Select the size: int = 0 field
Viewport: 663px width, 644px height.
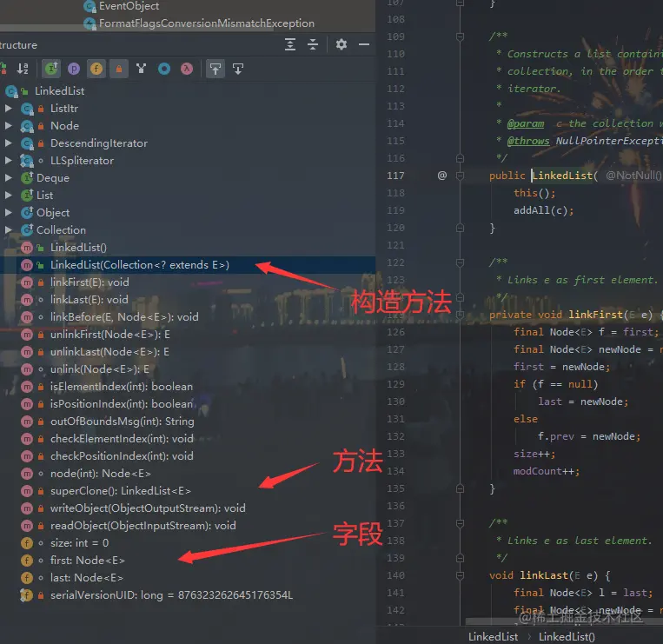pos(79,542)
